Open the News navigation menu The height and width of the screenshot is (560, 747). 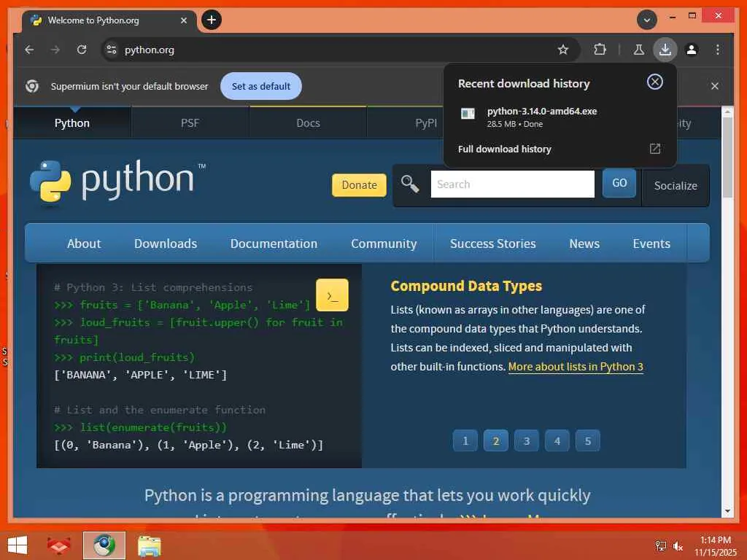point(584,244)
